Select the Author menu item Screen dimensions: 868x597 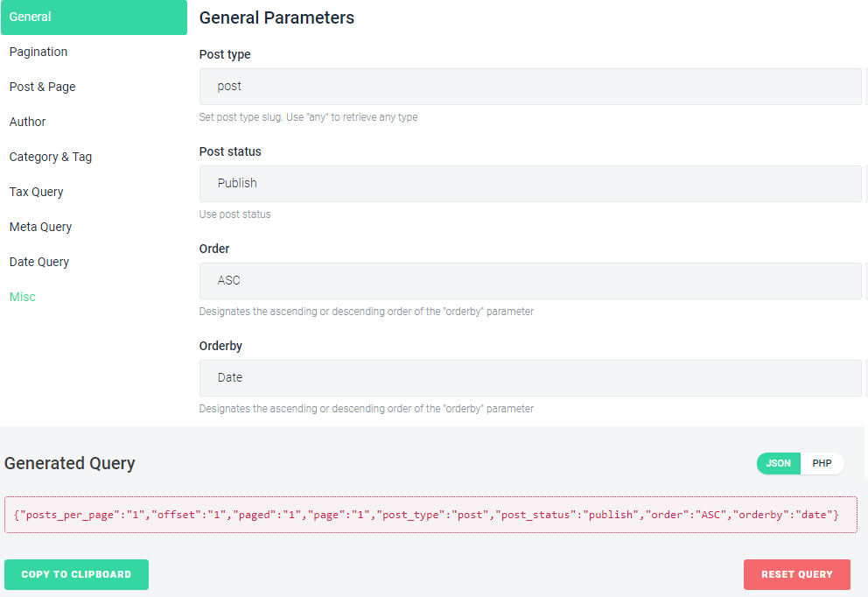click(x=28, y=122)
